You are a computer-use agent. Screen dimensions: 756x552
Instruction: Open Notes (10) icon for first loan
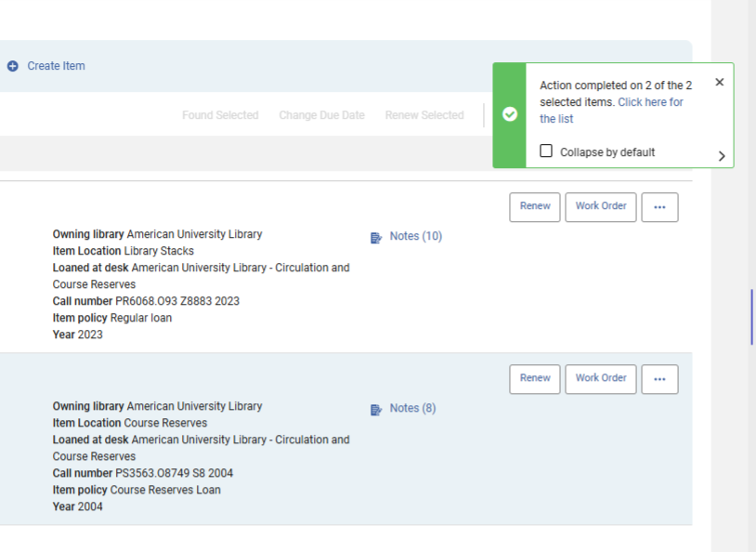376,238
